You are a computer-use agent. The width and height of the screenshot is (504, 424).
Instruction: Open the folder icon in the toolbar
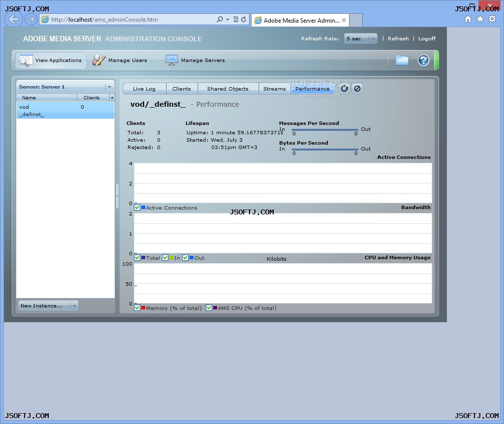pyautogui.click(x=402, y=60)
